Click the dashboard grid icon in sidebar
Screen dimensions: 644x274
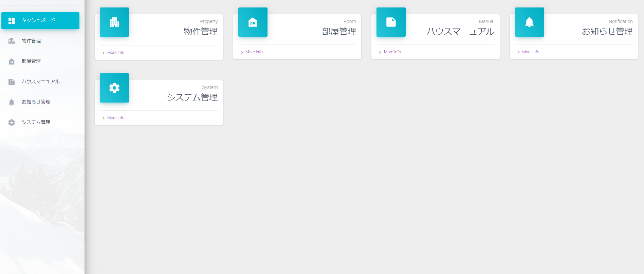(x=12, y=21)
